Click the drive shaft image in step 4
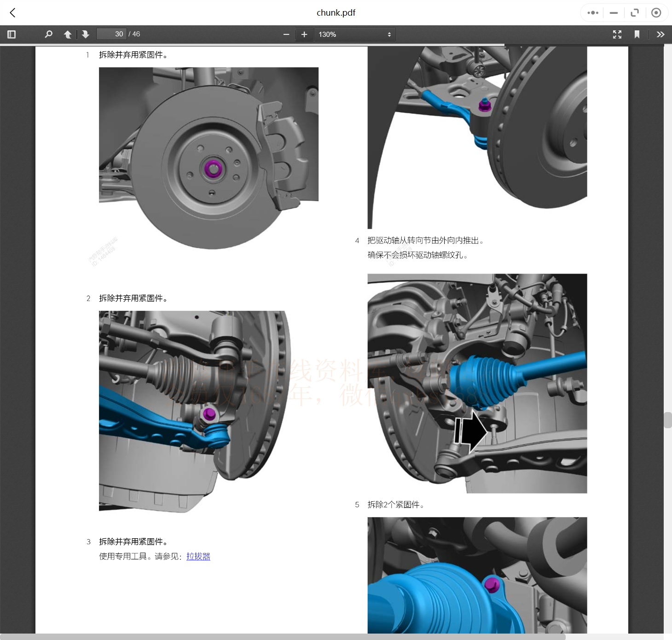This screenshot has width=672, height=640. pos(477,383)
